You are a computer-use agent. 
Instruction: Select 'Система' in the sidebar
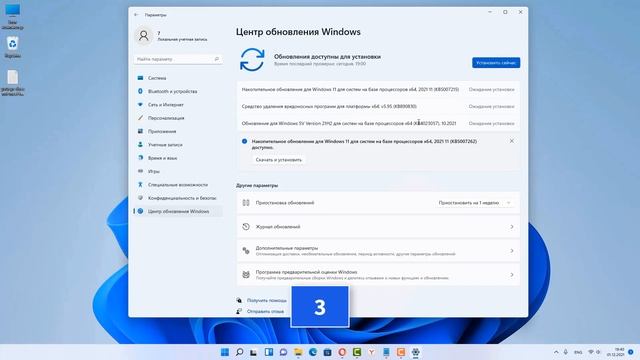(178, 78)
